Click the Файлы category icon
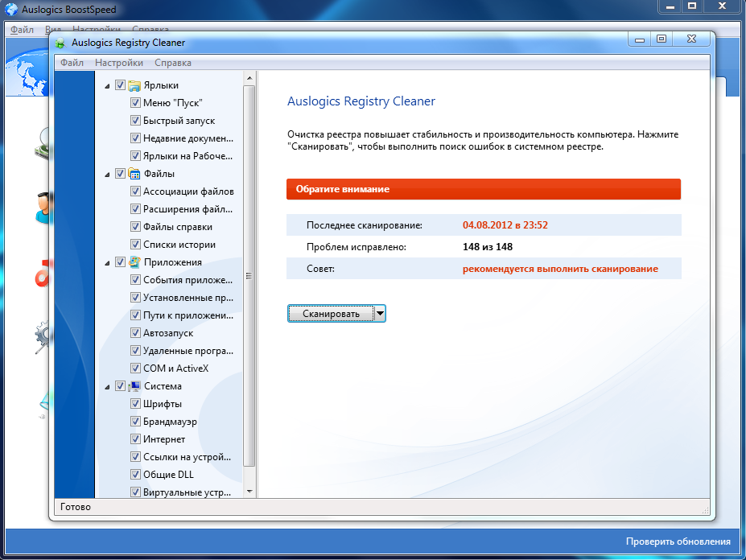The height and width of the screenshot is (560, 746). pos(134,174)
